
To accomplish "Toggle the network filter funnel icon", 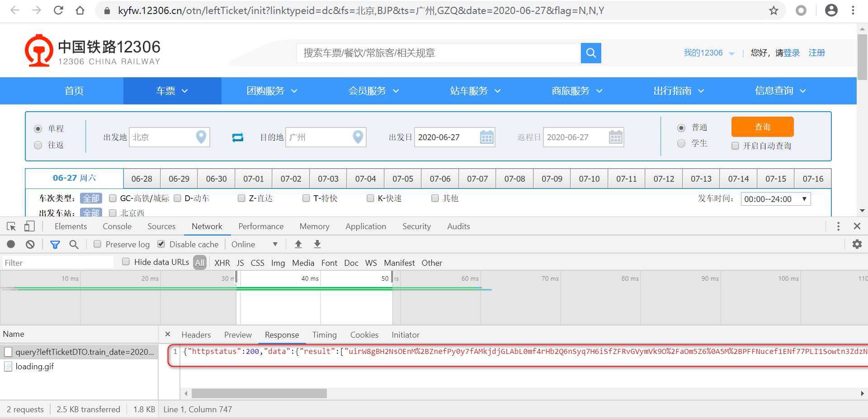I will (55, 245).
